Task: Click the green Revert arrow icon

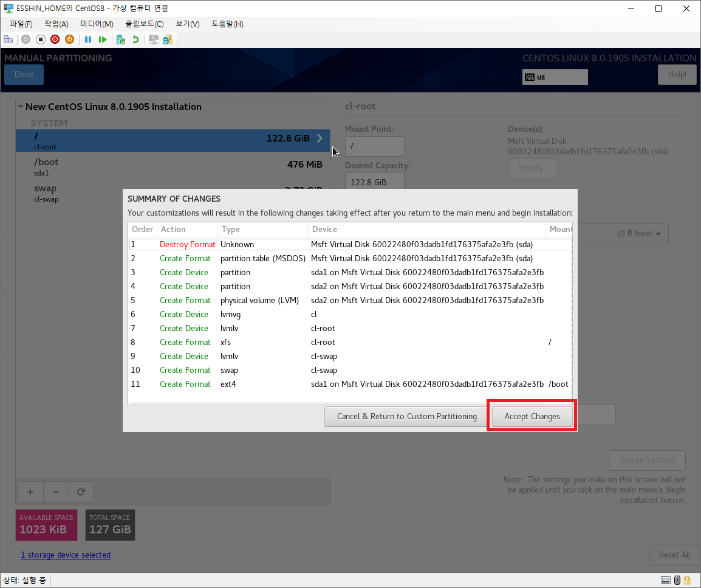Action: 135,39
